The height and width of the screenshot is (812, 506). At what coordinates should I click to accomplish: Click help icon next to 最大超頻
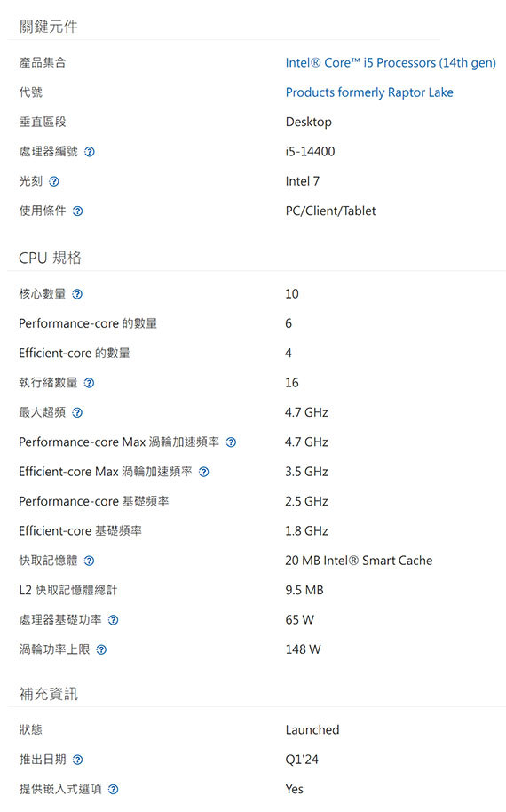click(77, 413)
